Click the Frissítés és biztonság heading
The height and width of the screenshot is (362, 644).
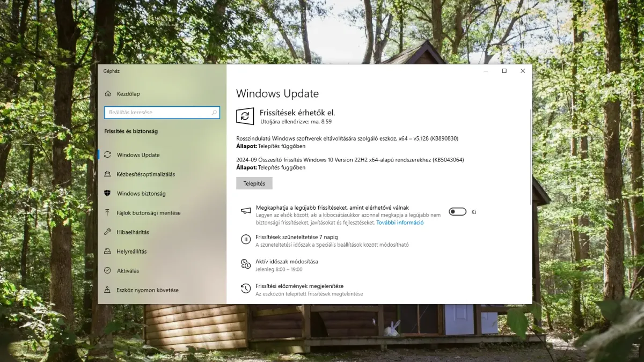[x=131, y=131]
